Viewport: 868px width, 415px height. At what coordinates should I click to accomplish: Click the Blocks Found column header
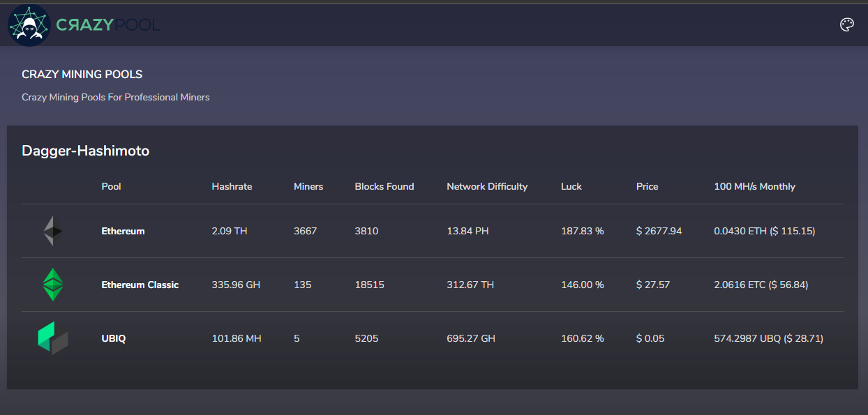coord(384,186)
